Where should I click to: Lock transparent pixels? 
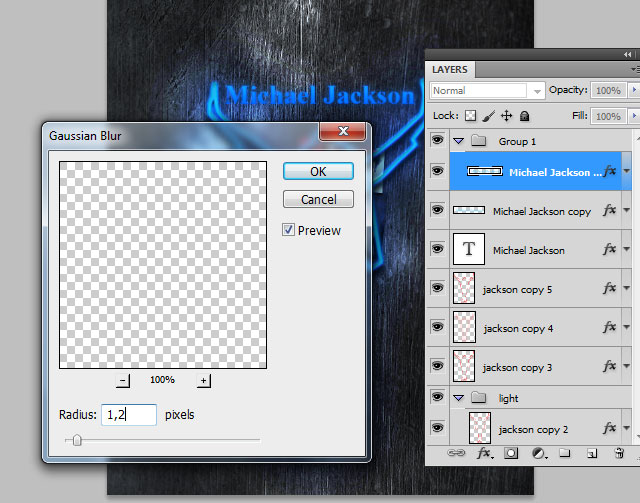[470, 116]
